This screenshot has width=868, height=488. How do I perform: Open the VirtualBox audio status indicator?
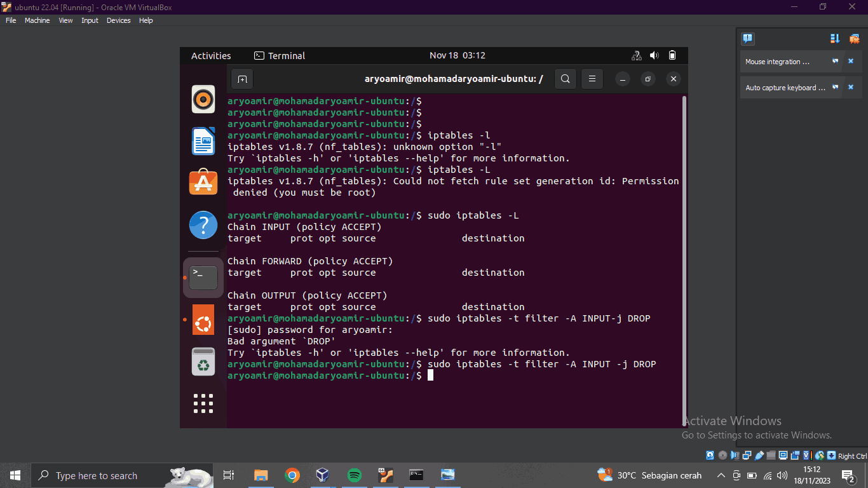point(735,455)
